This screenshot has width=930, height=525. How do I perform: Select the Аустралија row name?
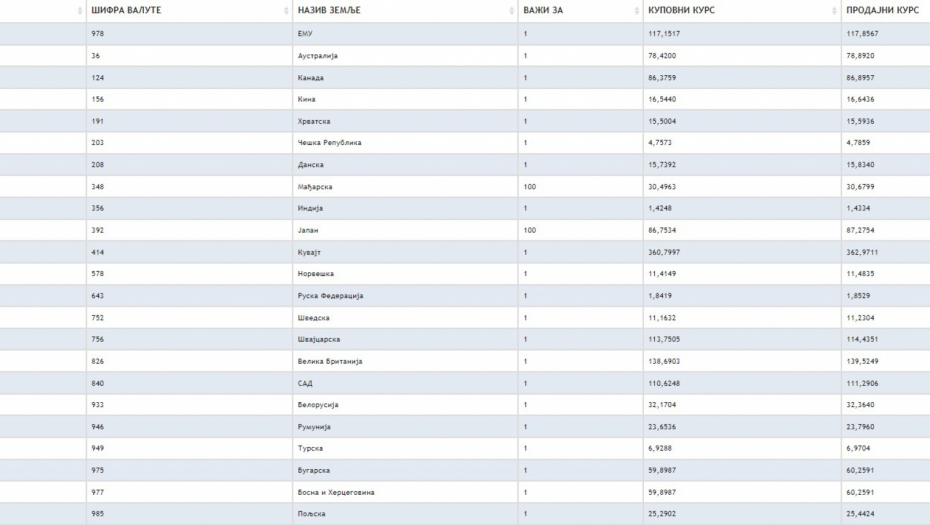coord(318,56)
